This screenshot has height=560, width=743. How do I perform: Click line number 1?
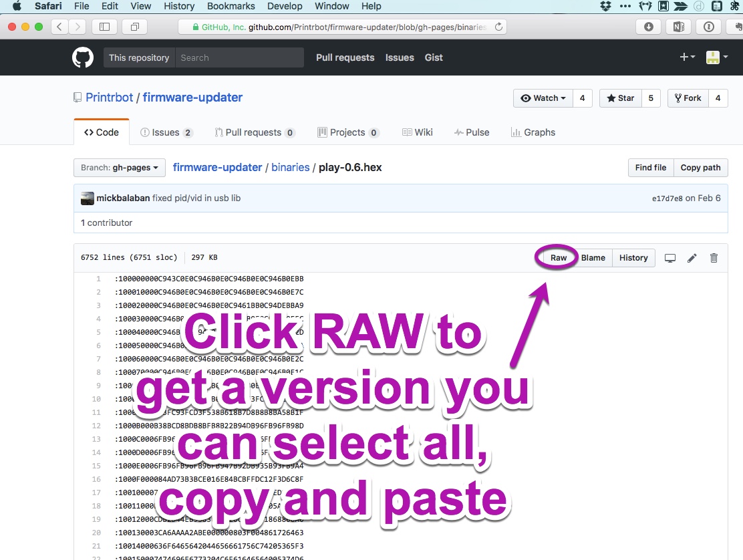[98, 279]
